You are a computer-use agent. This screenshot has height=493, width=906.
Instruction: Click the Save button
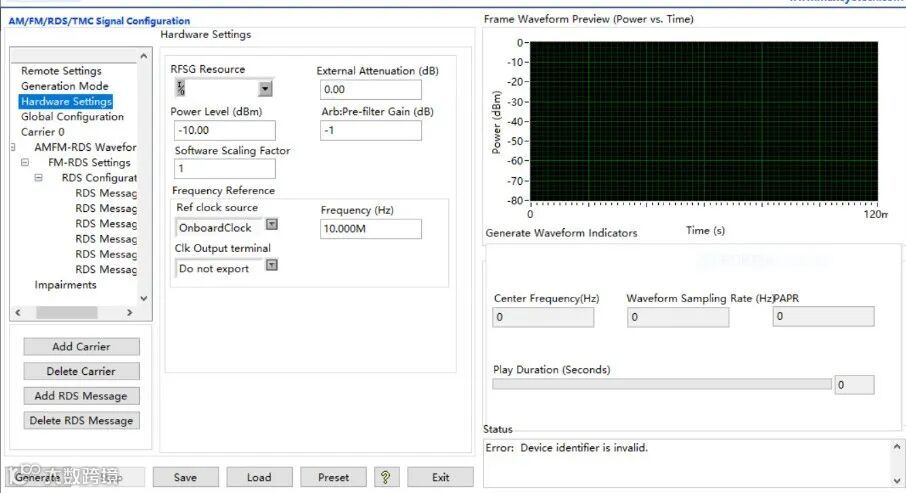coord(185,477)
